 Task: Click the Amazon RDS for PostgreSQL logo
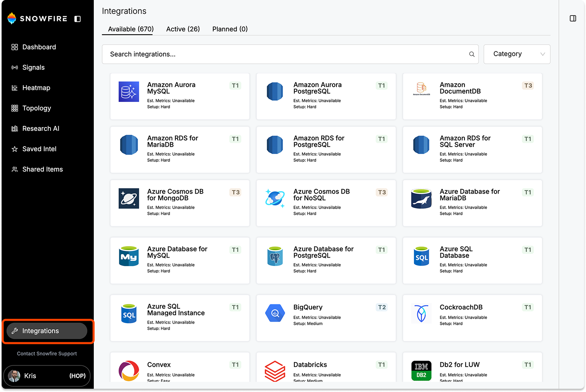tap(275, 145)
